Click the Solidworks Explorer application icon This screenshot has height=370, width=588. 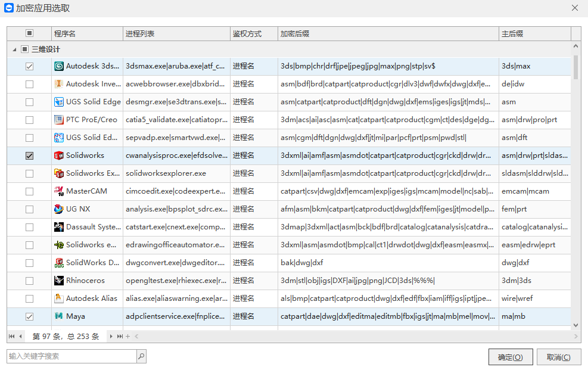pos(59,173)
